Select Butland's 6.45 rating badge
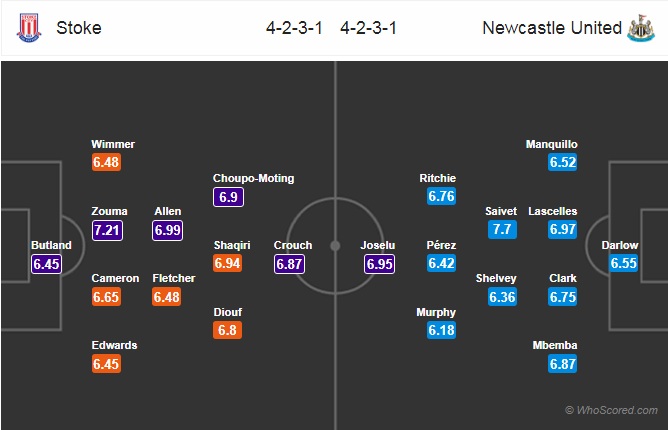Viewport: 668px width, 430px height. 46,264
